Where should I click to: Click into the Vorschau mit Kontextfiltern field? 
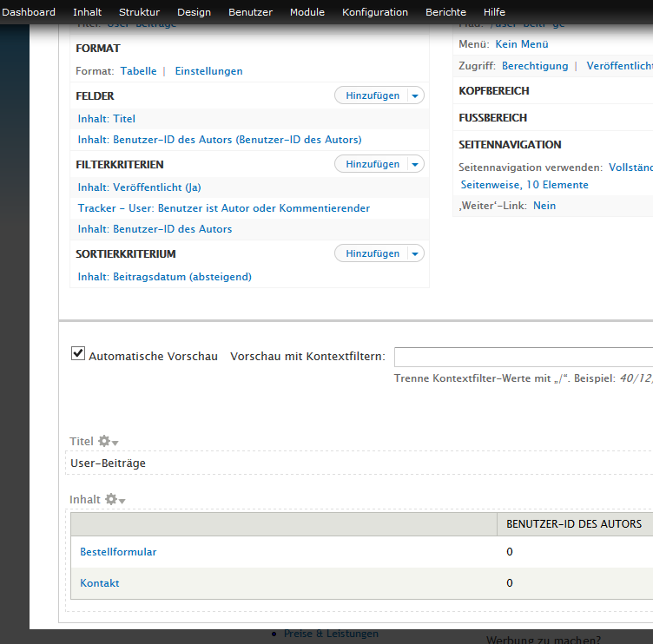523,358
